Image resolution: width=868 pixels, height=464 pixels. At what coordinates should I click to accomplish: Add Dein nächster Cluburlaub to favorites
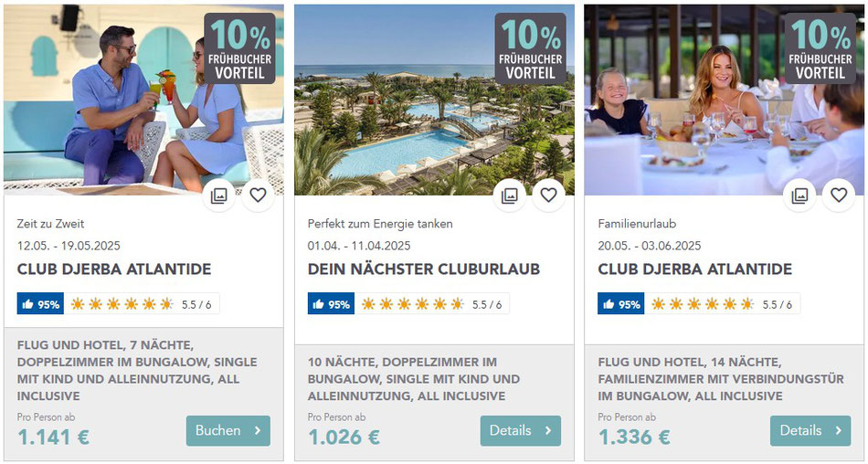point(548,195)
